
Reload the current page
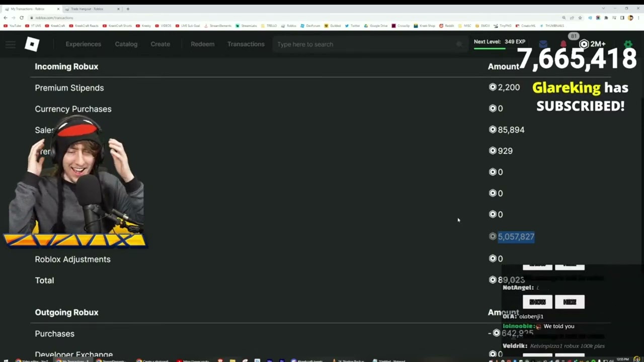coord(21,18)
